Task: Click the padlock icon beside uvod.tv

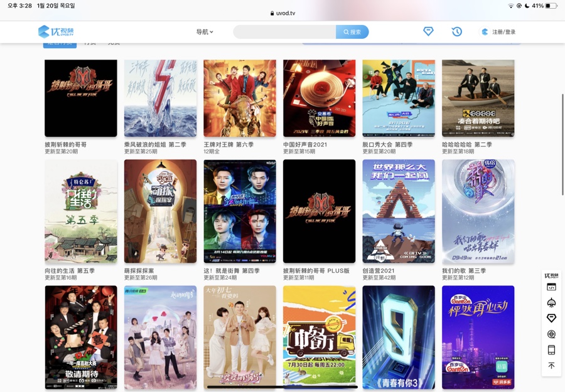Action: tap(272, 13)
